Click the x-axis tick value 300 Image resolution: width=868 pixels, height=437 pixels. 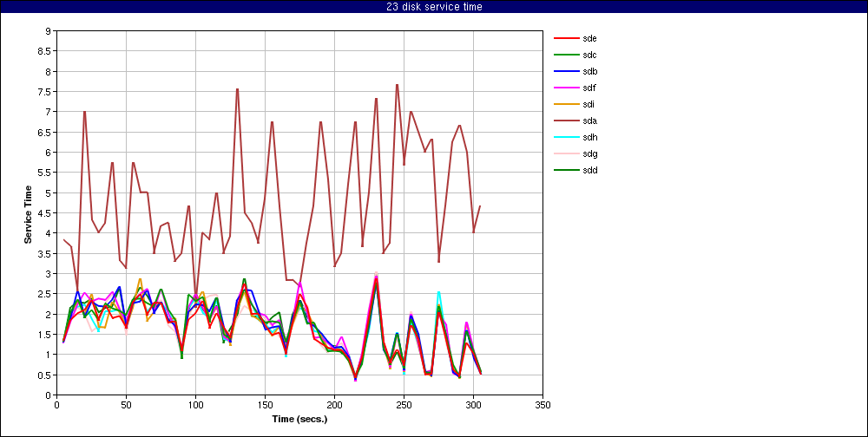pos(473,405)
